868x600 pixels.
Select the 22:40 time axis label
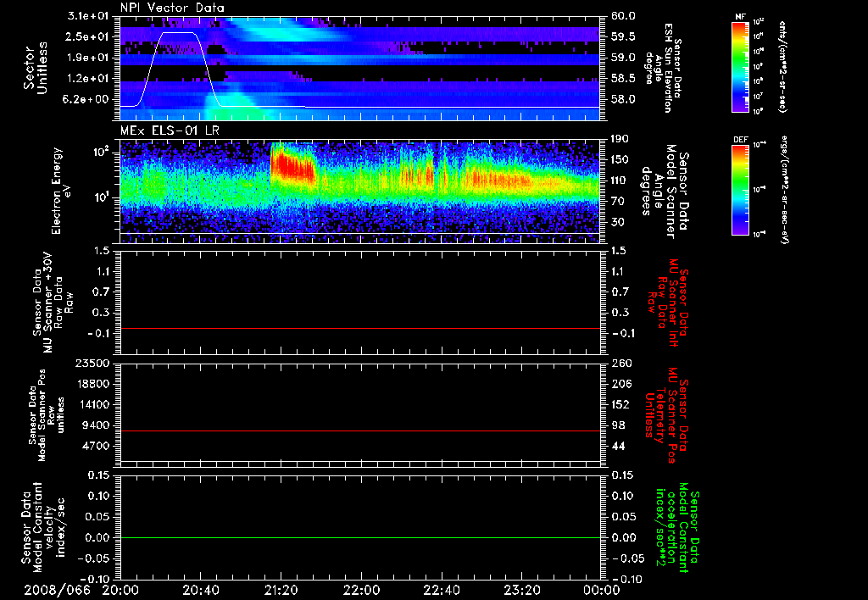442,589
